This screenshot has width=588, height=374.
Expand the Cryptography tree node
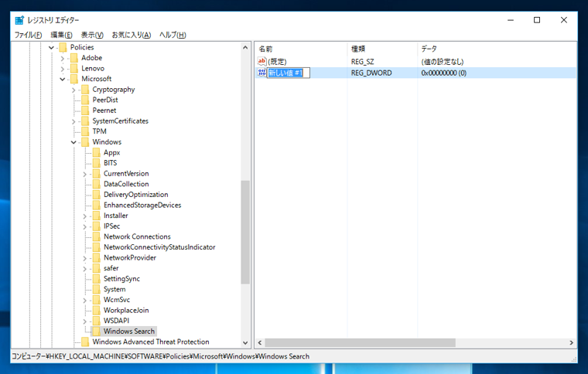pos(73,90)
